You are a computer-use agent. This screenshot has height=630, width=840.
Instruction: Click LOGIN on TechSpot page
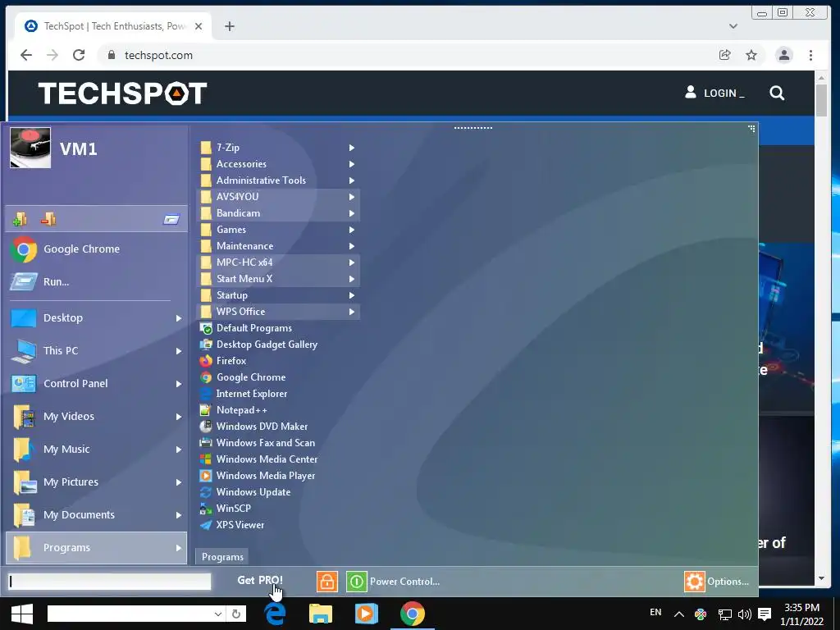(x=714, y=94)
